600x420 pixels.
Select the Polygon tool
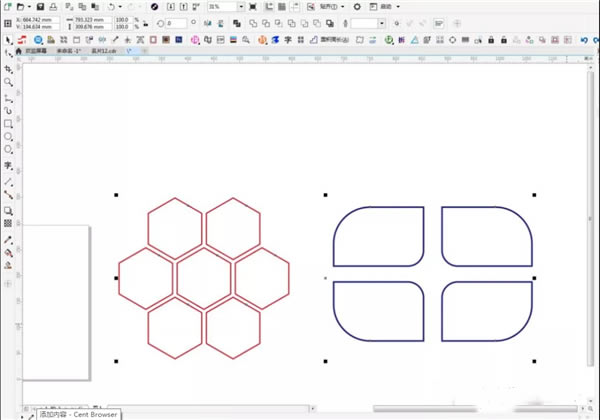[8, 149]
